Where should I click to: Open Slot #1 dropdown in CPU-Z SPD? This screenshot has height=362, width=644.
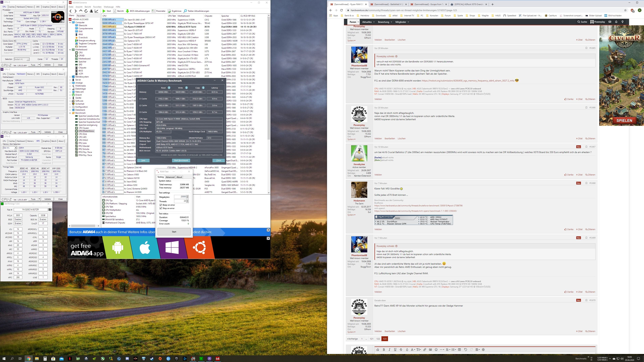[15, 148]
